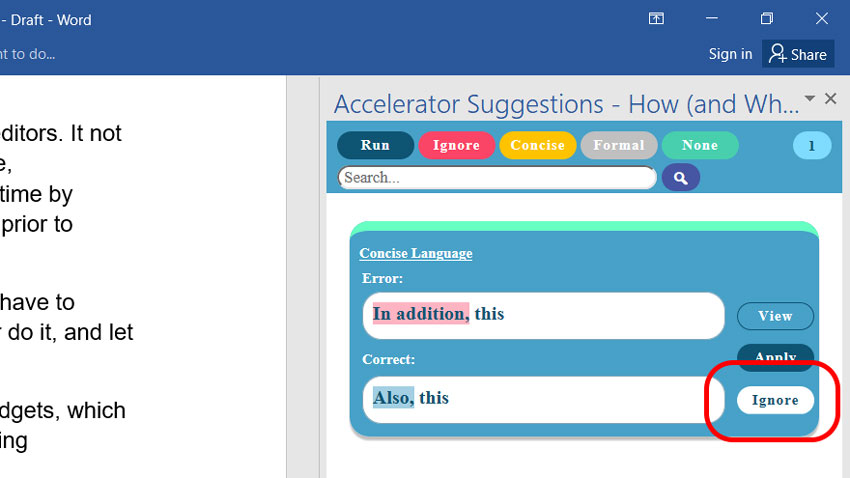Click the Run button
The height and width of the screenshot is (478, 850).
point(375,145)
